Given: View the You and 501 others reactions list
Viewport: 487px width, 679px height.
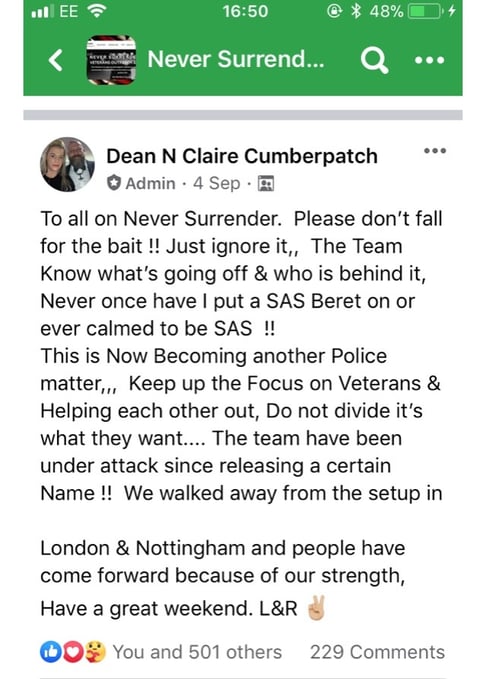Looking at the screenshot, I should [197, 652].
